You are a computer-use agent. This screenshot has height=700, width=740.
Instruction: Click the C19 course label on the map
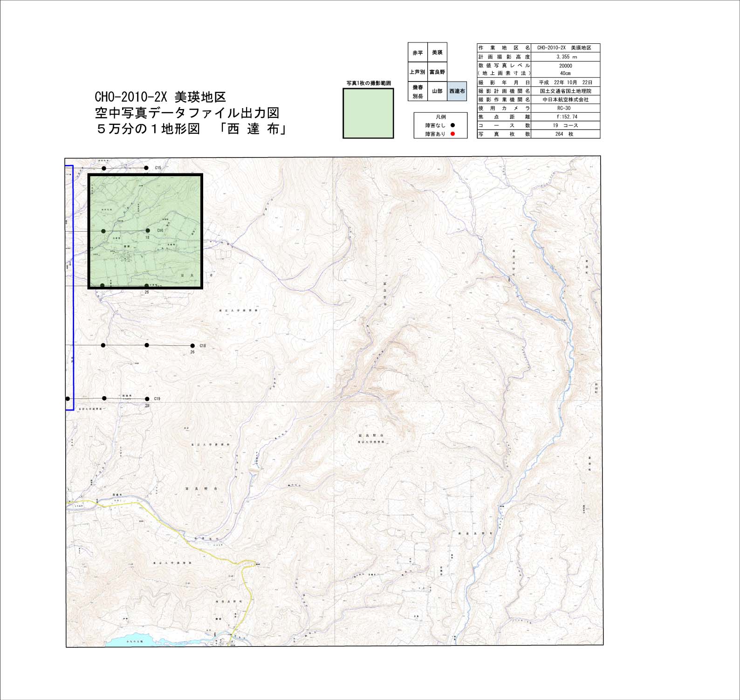(x=157, y=399)
